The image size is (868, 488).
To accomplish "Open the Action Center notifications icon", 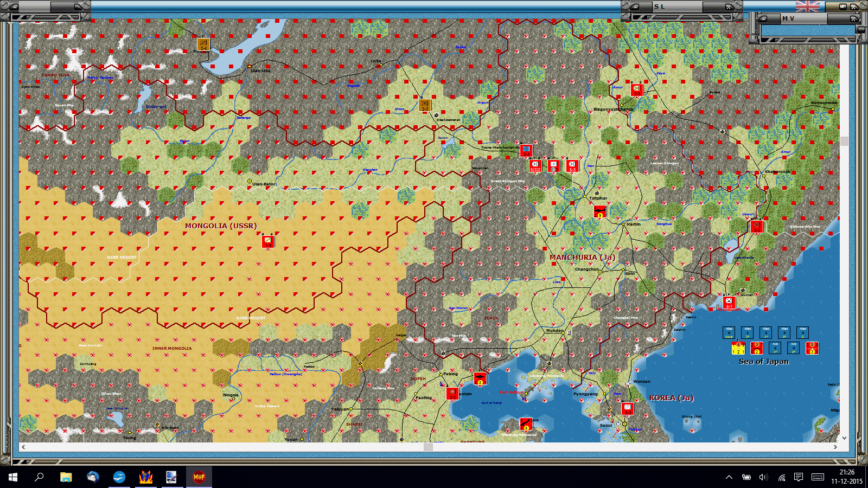I will click(x=799, y=477).
